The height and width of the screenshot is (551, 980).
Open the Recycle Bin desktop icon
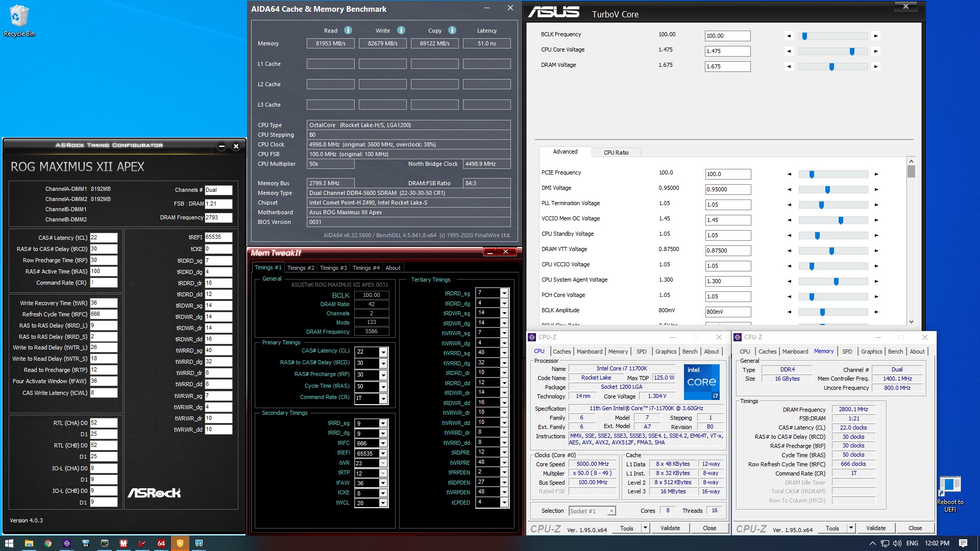tap(19, 21)
